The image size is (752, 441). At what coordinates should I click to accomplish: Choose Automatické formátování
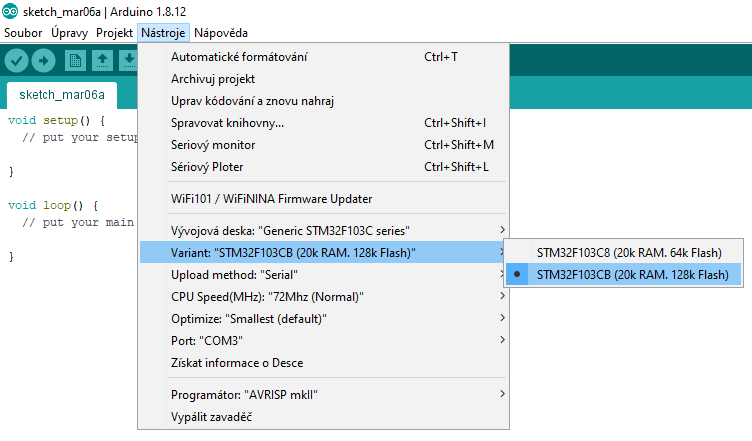pyautogui.click(x=323, y=57)
